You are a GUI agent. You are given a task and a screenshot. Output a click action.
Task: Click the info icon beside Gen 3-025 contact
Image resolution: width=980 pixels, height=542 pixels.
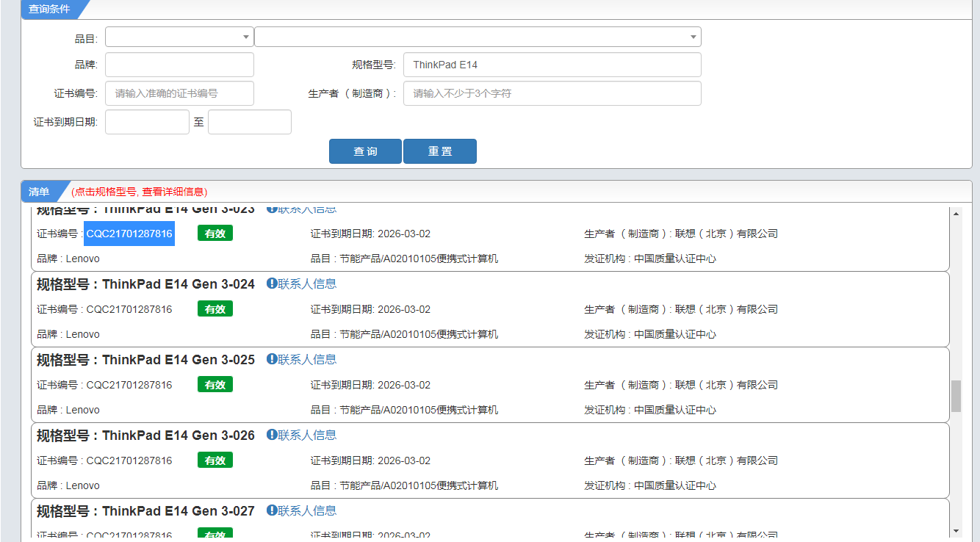(272, 359)
